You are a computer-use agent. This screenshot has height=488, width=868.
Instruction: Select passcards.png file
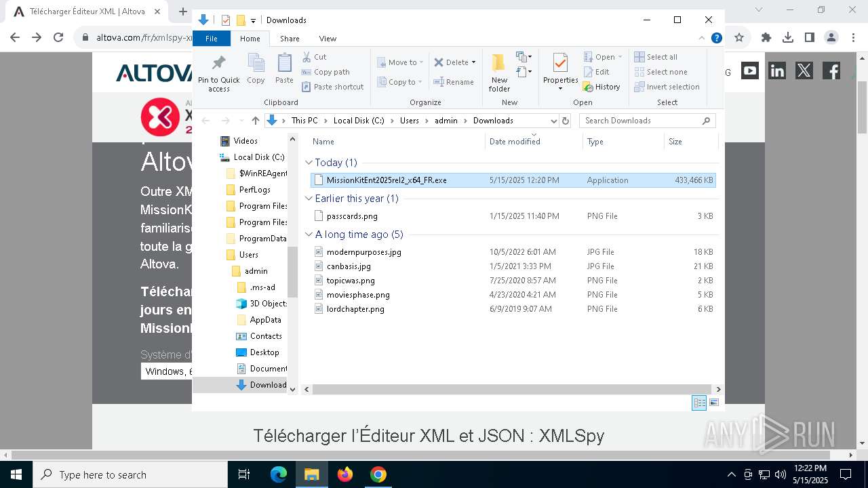pyautogui.click(x=513, y=216)
